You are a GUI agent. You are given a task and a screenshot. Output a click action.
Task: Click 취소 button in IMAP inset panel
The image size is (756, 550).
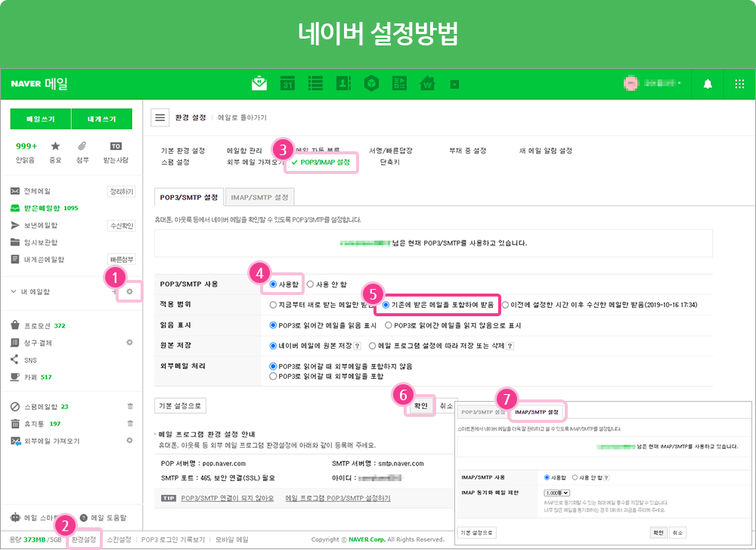(x=677, y=533)
